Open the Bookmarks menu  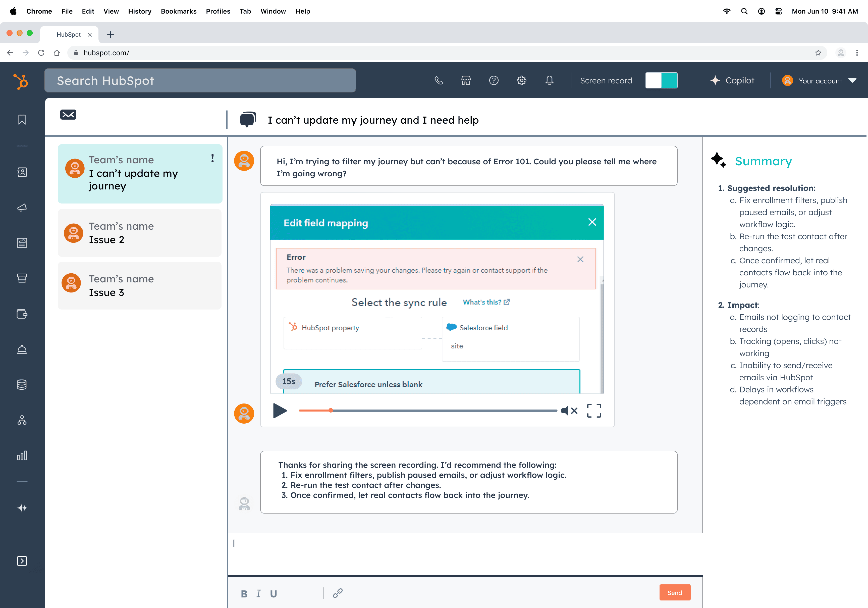(178, 11)
